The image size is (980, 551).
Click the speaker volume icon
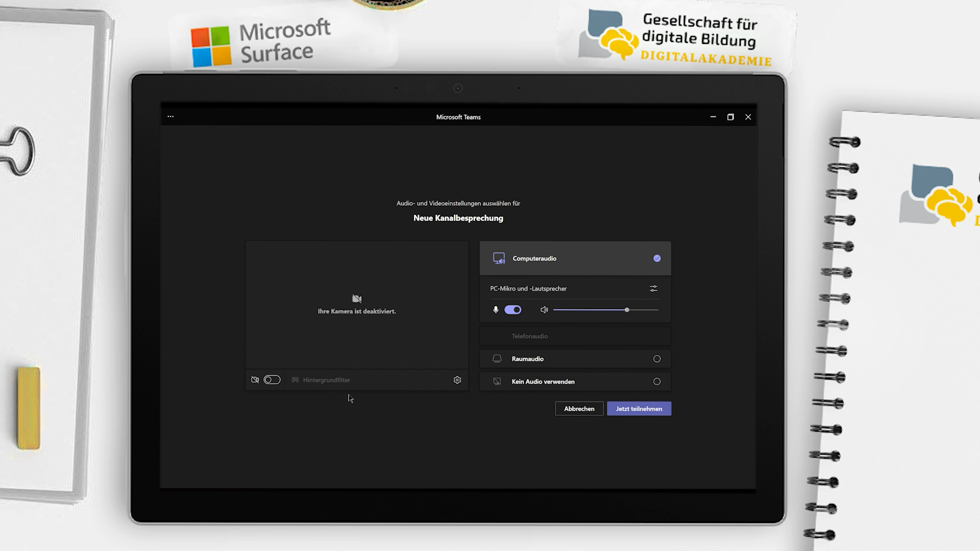544,310
